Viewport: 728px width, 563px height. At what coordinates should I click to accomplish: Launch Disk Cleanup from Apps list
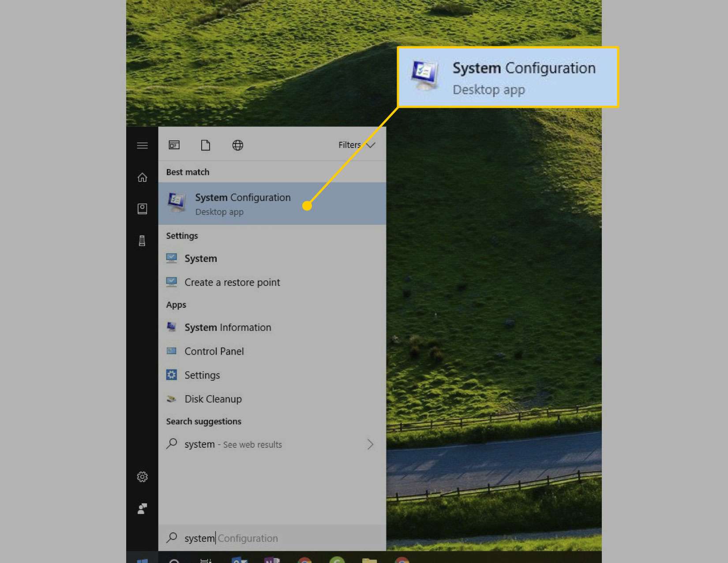click(x=272, y=399)
